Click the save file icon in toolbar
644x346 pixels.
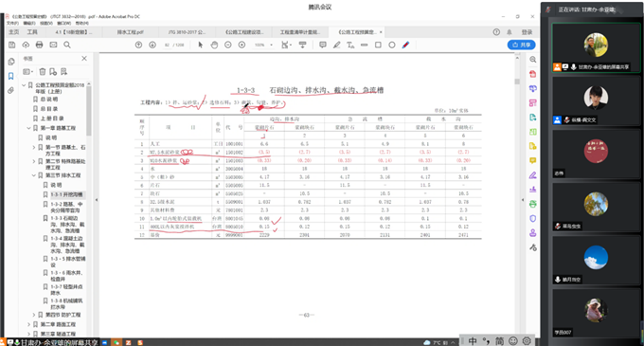[12, 45]
